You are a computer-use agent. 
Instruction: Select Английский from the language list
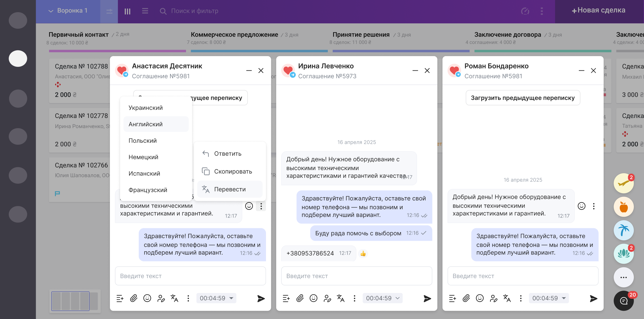click(x=146, y=124)
